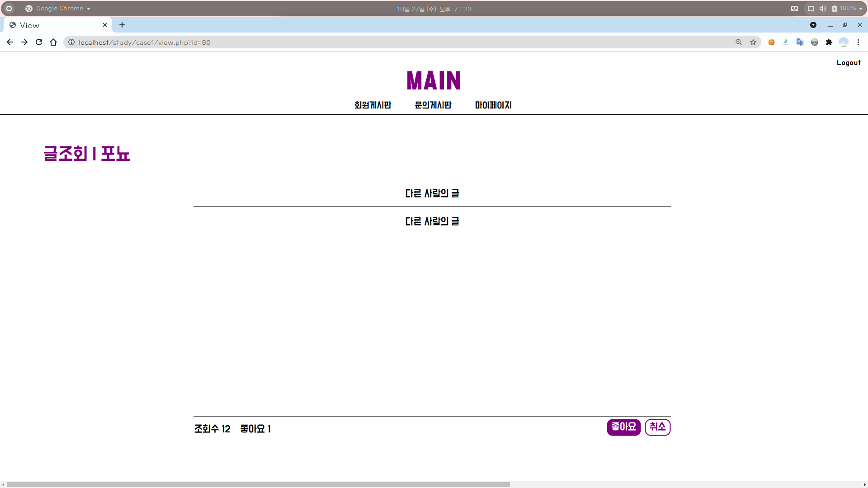The height and width of the screenshot is (488, 868).
Task: Open a new browser tab
Action: point(122,25)
